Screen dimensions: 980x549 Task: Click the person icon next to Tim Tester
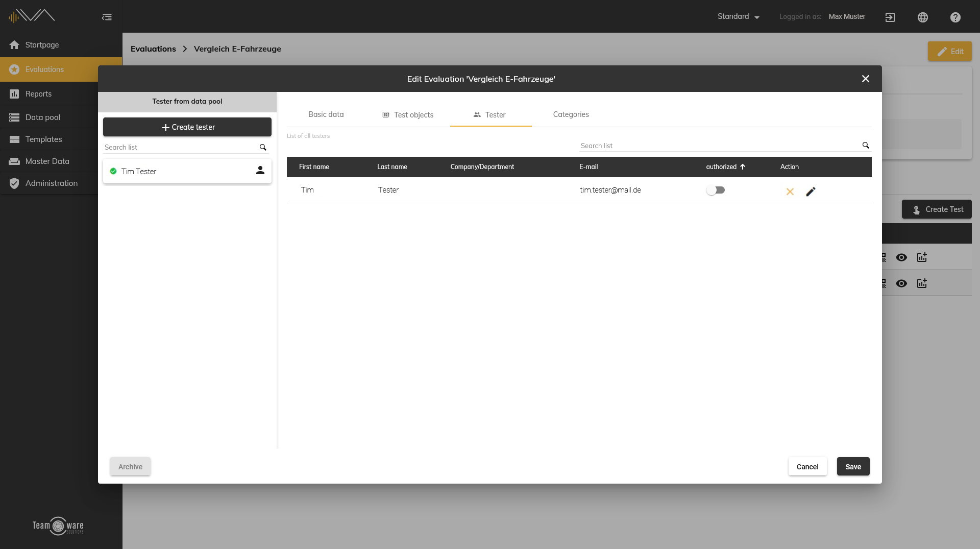pos(260,171)
